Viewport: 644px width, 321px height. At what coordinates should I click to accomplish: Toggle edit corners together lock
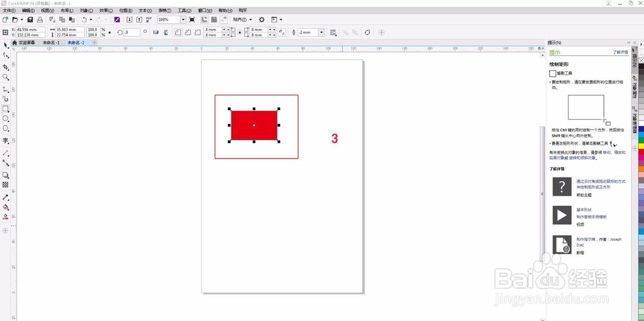(240, 32)
